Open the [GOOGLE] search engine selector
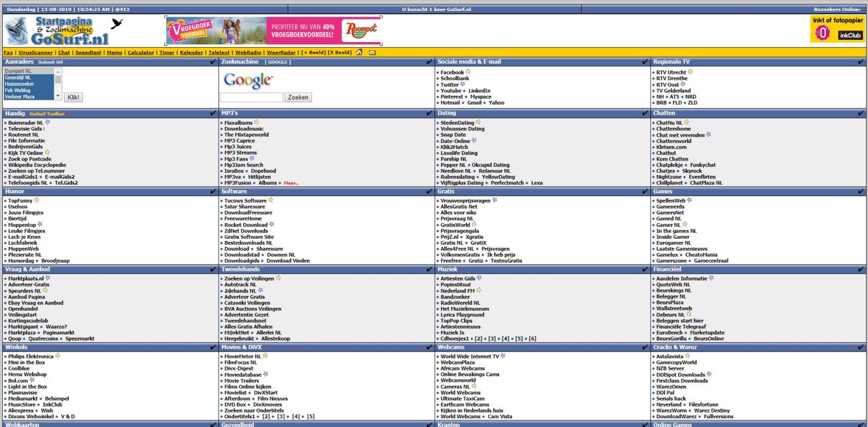Screen dimensions: 868x427 tap(277, 62)
